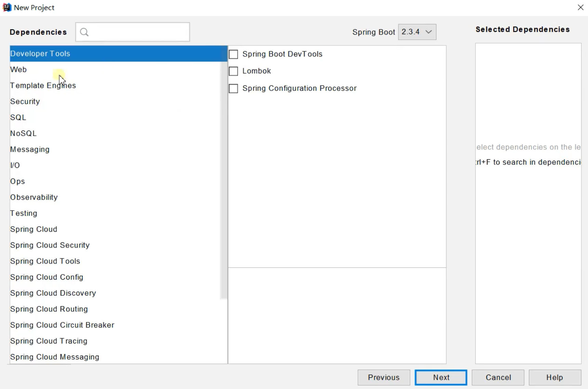Open the Spring Boot version dropdown

417,32
